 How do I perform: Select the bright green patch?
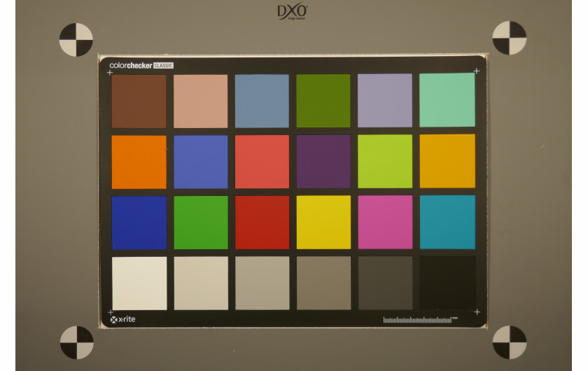pos(201,223)
